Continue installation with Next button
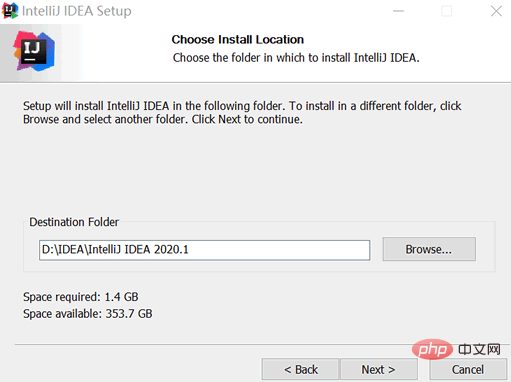This screenshot has width=511, height=382. coord(379,369)
